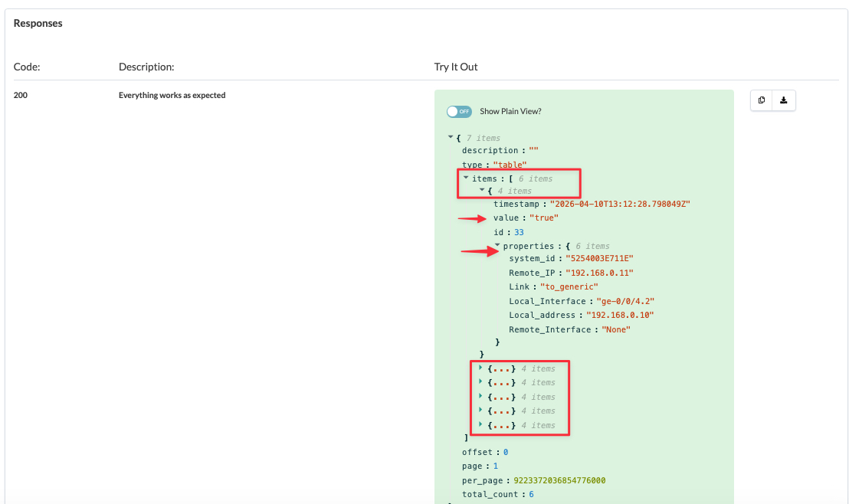Collapse the properties object with 6 items

click(497, 245)
